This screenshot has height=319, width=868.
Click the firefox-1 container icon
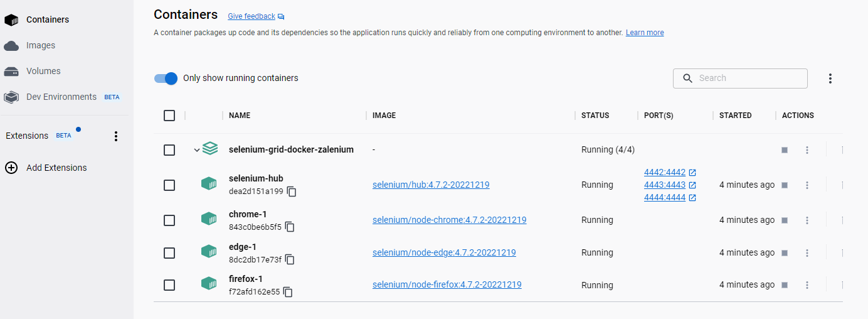(x=209, y=284)
